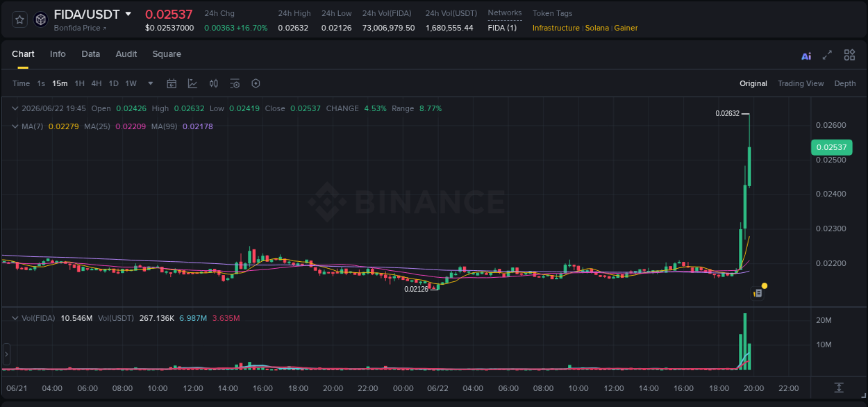
Task: Select the 1s interval
Action: tap(41, 83)
